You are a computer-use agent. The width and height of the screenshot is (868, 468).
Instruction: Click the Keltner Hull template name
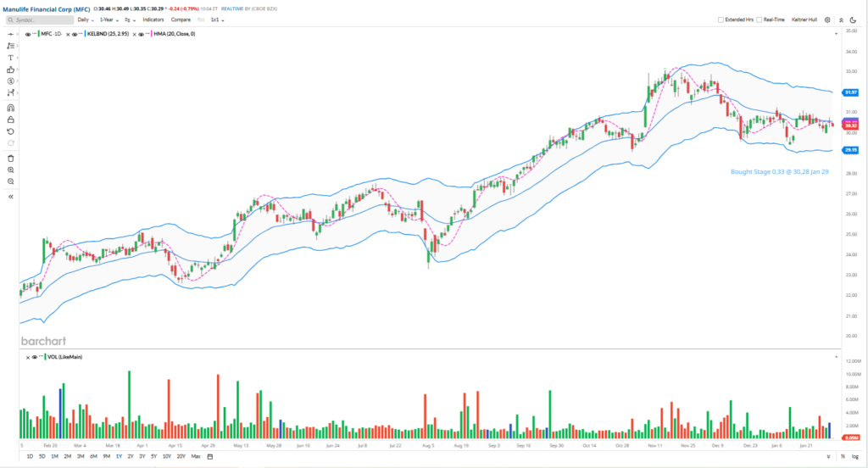click(803, 19)
